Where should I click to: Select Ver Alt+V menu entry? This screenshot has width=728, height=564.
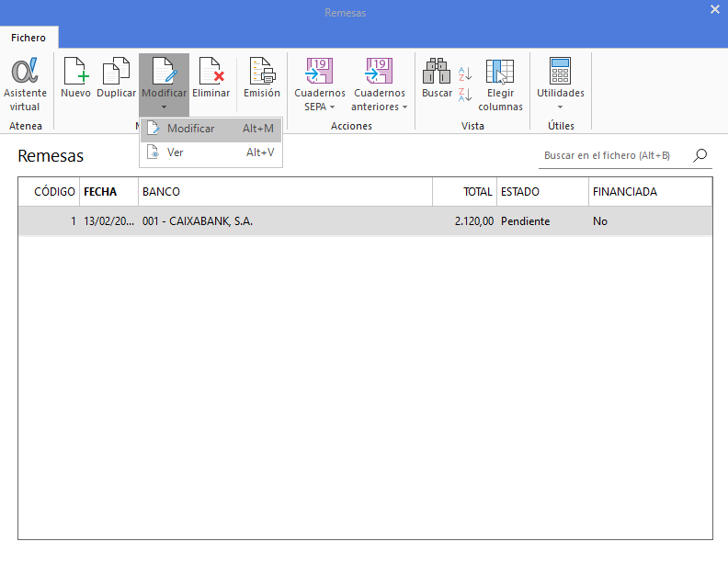point(210,152)
